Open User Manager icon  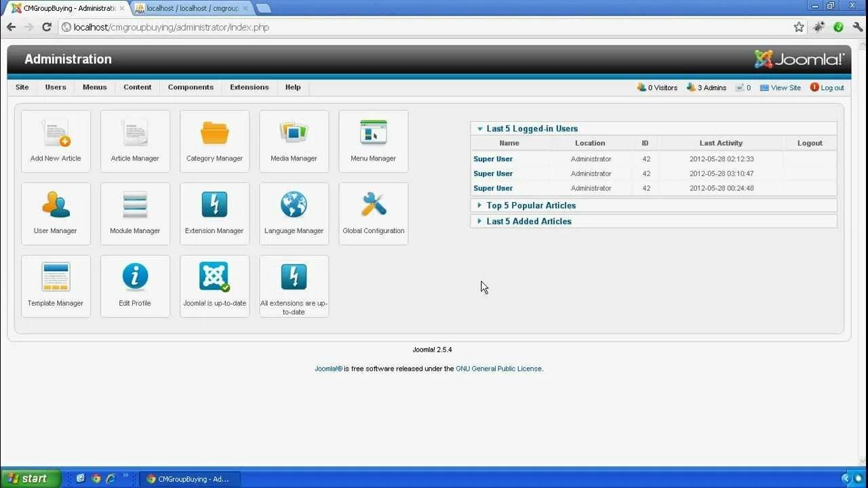click(x=56, y=213)
